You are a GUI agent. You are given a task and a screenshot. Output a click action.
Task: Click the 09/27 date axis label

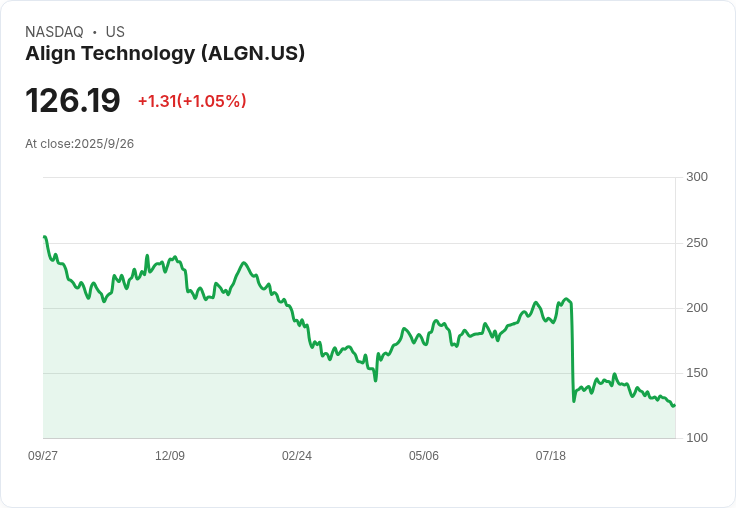tap(43, 456)
